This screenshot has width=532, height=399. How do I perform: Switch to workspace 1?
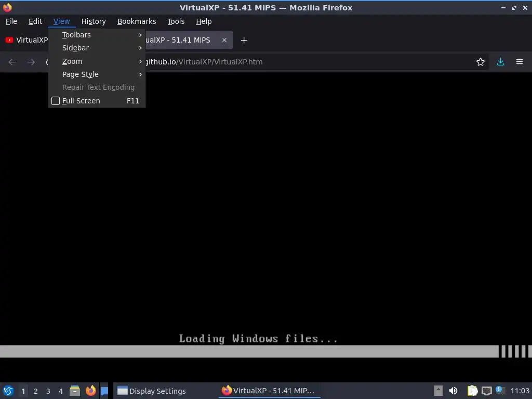tap(23, 391)
